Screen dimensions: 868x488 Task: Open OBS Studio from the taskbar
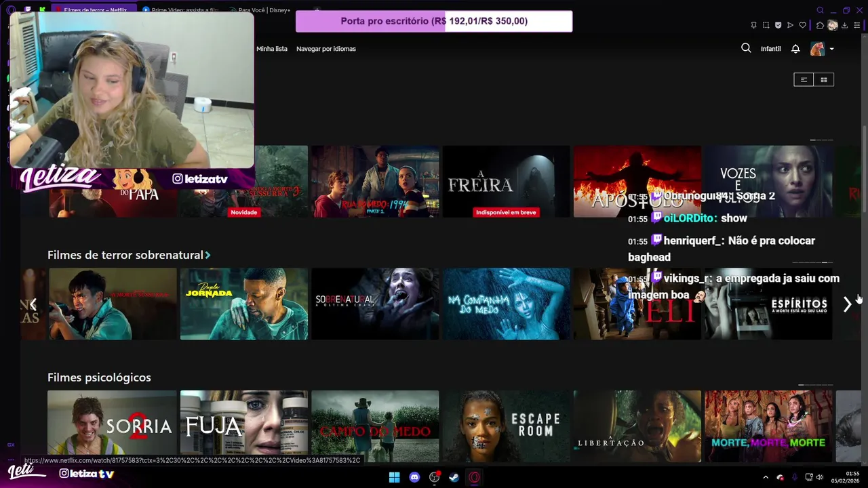pos(434,477)
